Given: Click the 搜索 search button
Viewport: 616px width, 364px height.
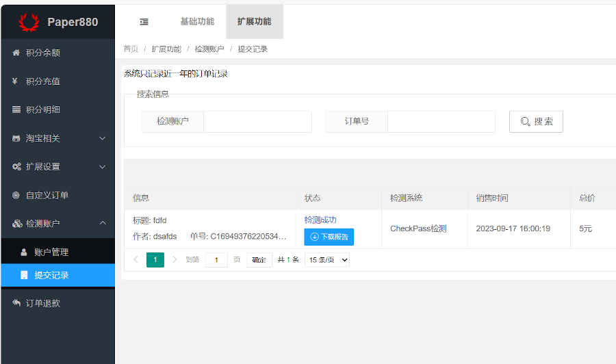Looking at the screenshot, I should coord(536,122).
